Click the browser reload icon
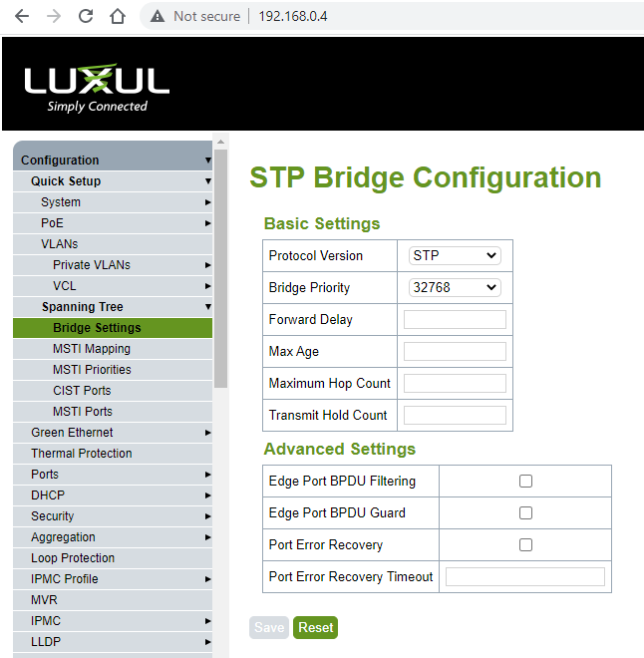This screenshot has width=644, height=658. tap(86, 16)
